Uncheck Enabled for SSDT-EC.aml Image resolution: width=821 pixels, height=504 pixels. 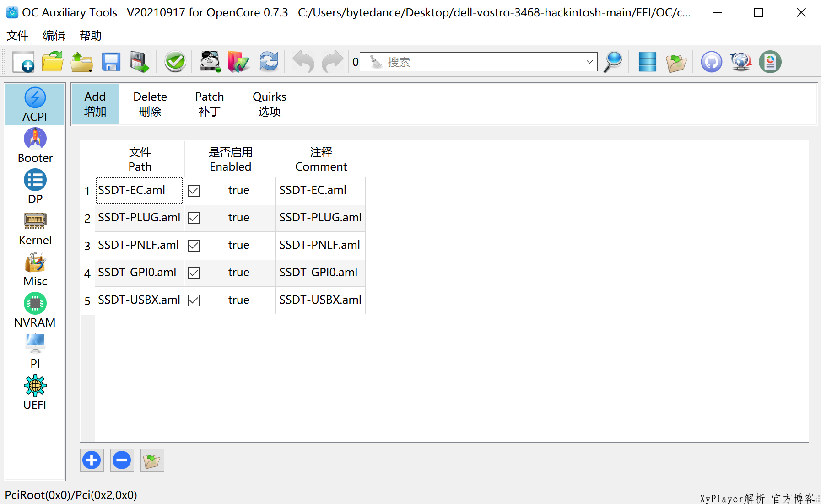pos(194,191)
